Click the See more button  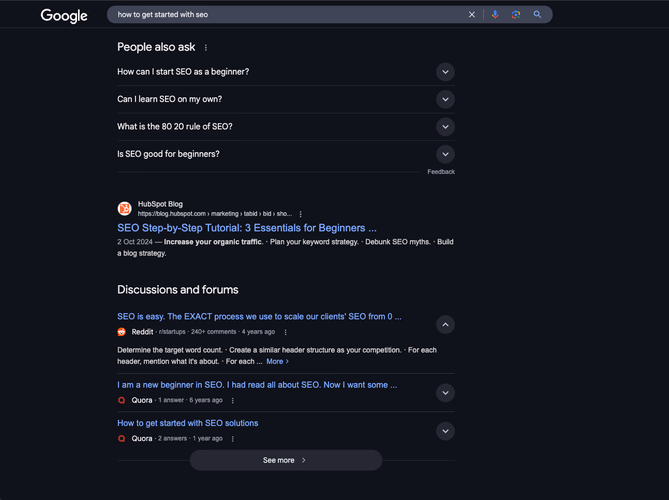tap(285, 460)
